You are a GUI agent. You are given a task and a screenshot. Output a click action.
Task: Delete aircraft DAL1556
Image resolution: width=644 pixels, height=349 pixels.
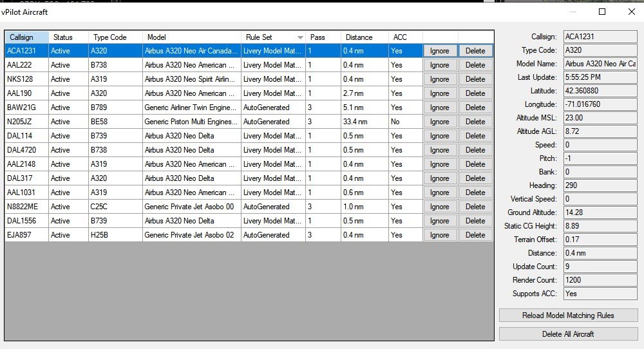click(x=475, y=221)
